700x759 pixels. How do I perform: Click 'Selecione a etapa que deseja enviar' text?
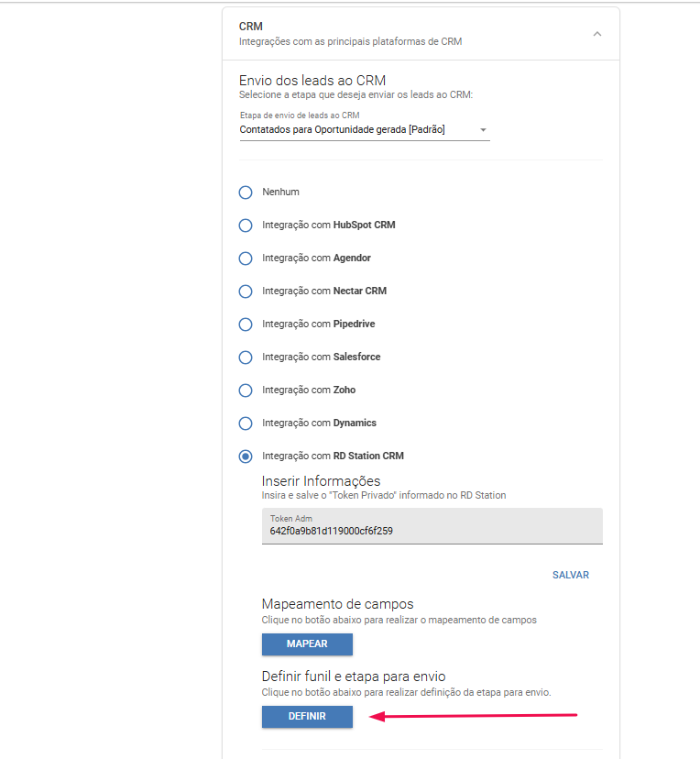(x=355, y=95)
